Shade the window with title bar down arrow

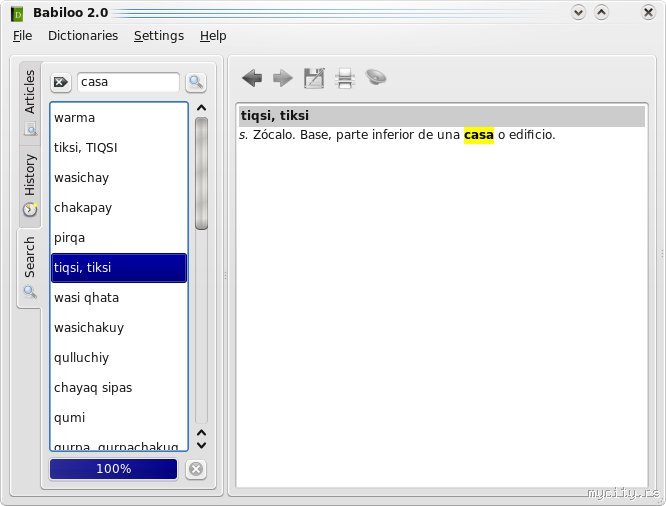[x=578, y=12]
